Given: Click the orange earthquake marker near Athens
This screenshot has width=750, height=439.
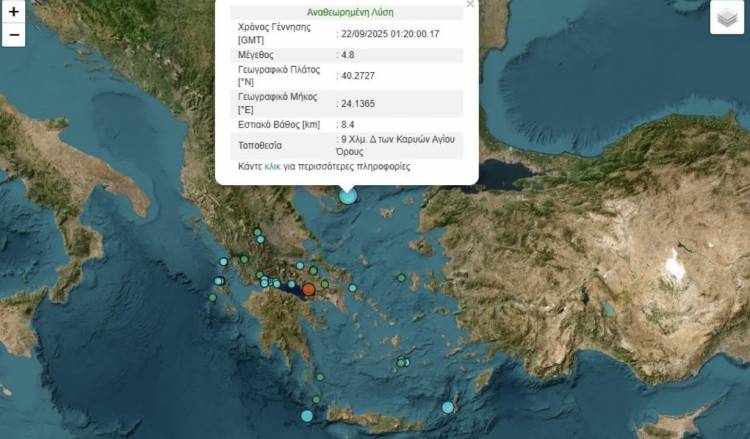Looking at the screenshot, I should (x=309, y=290).
